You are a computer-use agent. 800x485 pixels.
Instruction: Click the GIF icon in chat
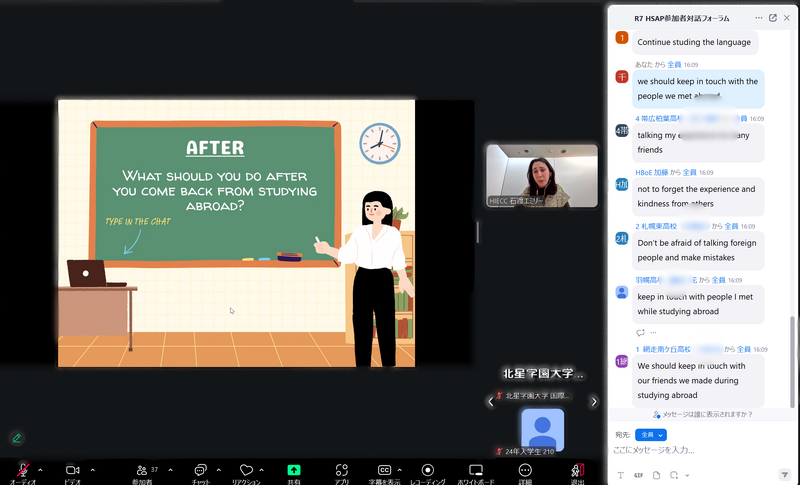(638, 475)
